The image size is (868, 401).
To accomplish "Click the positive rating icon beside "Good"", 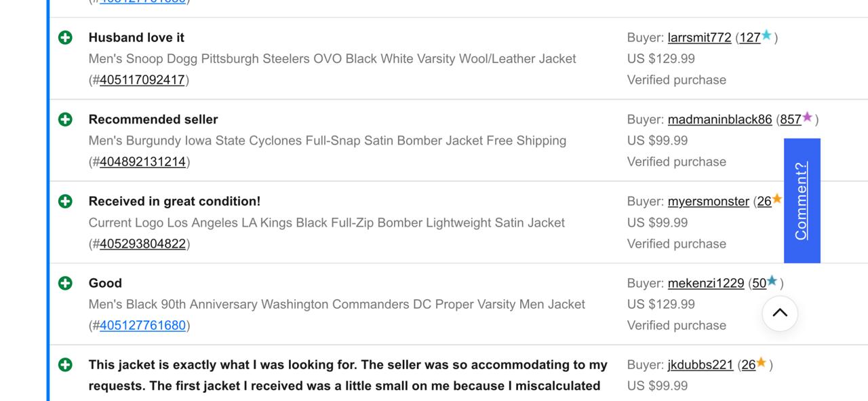I will point(65,283).
